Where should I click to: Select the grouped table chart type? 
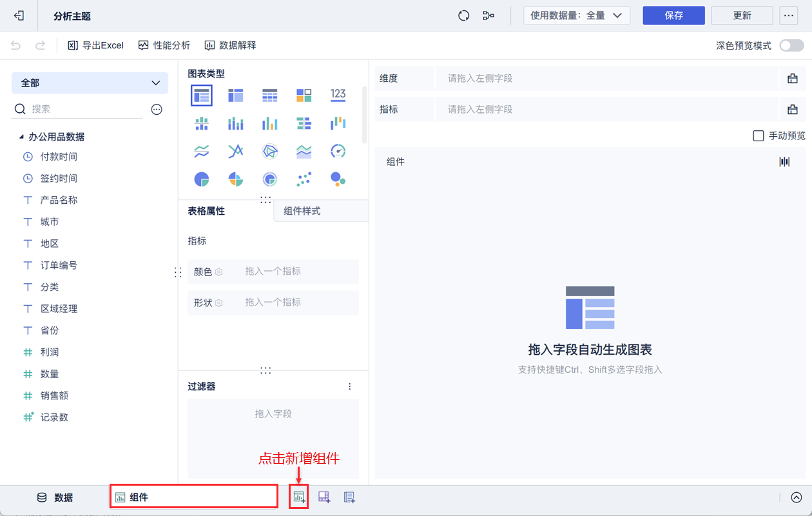[202, 95]
